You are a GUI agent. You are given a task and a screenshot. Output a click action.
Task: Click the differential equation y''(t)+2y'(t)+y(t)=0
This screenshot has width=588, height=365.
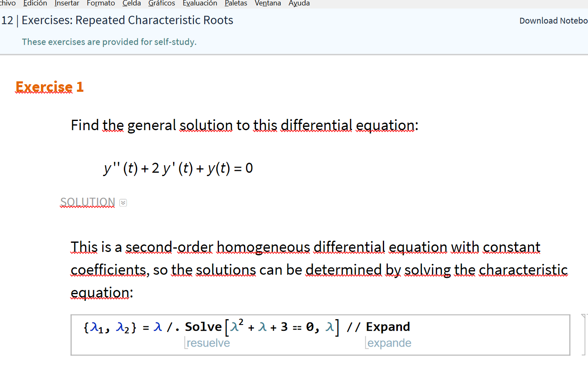pos(178,168)
